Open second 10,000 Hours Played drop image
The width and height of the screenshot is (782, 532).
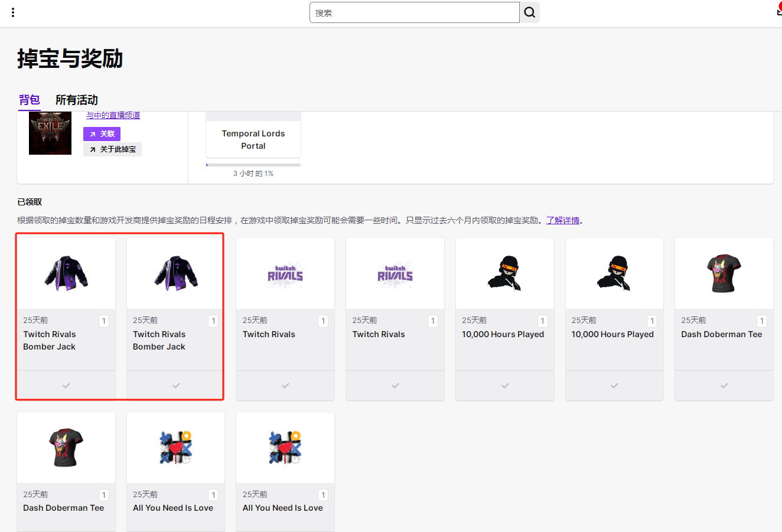tap(614, 273)
